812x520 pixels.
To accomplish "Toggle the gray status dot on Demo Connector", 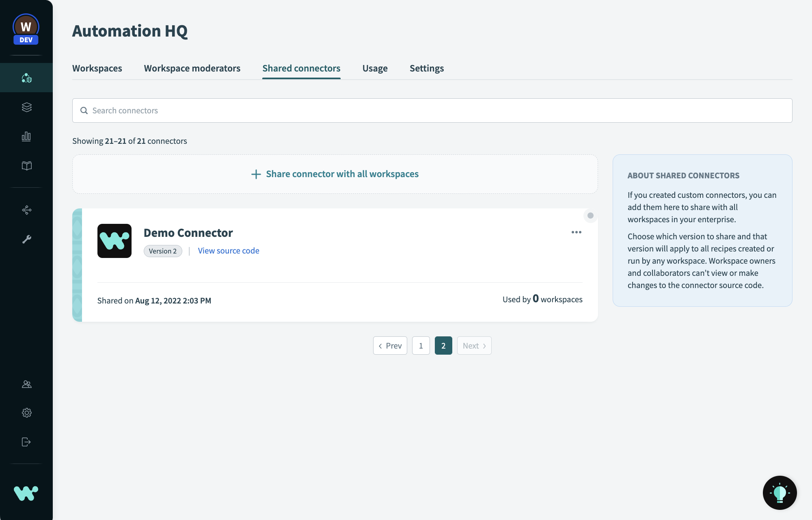I will [590, 216].
